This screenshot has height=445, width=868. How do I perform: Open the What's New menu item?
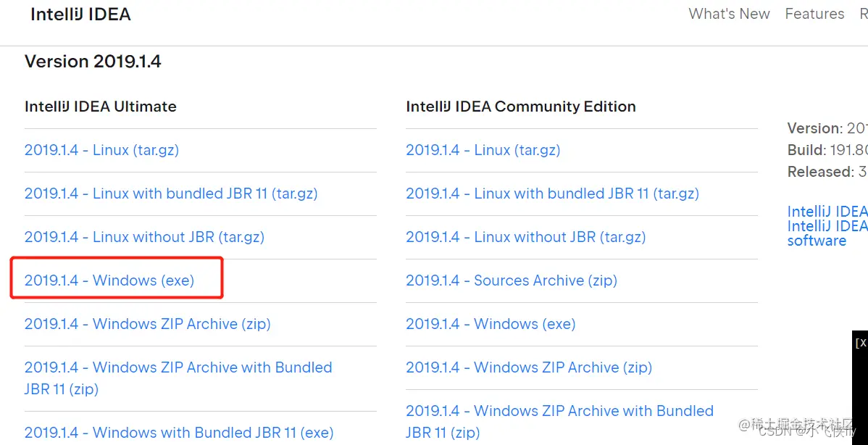tap(729, 14)
